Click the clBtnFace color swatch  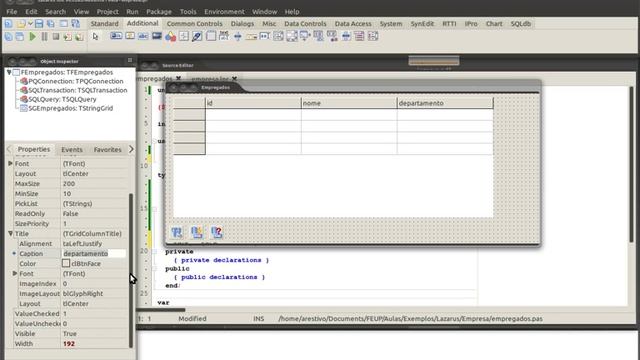click(66, 264)
